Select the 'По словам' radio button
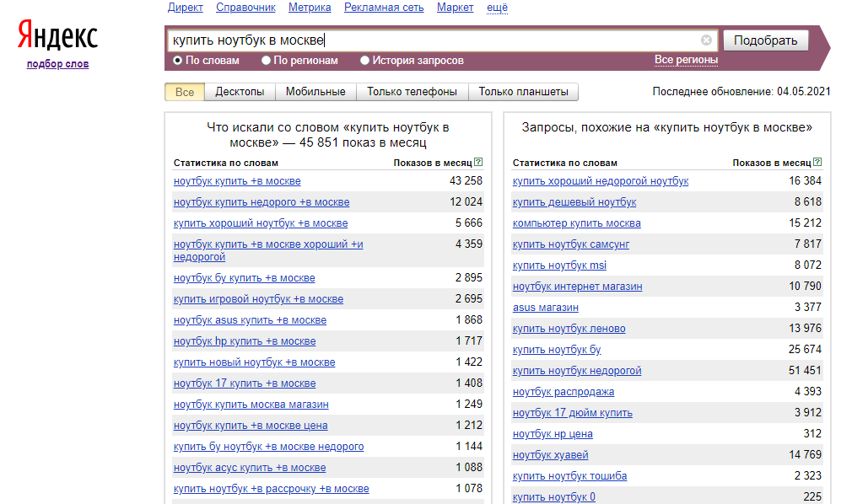 (x=177, y=61)
